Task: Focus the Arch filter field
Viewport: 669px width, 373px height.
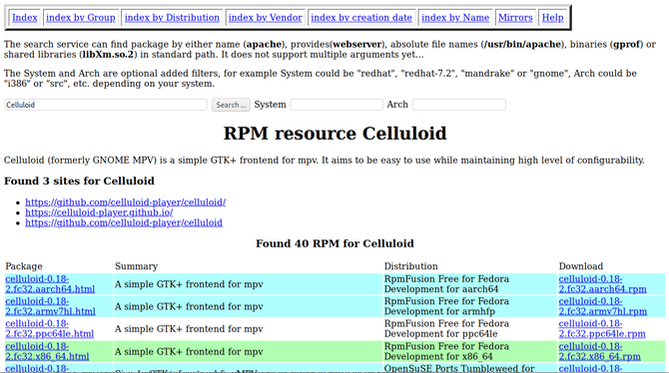Action: tap(459, 105)
